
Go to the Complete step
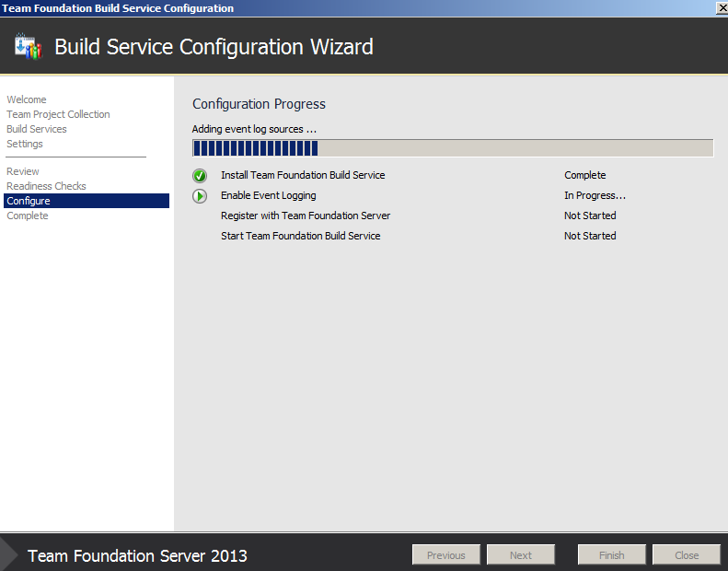click(28, 216)
